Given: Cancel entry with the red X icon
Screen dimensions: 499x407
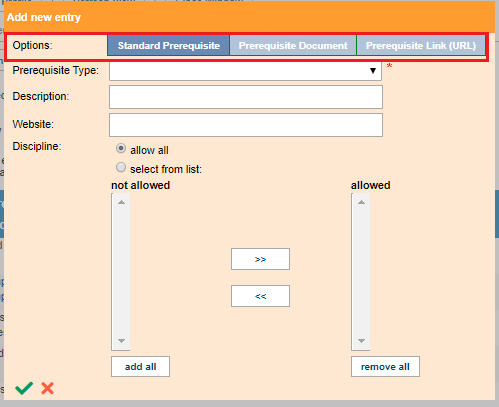Looking at the screenshot, I should [x=47, y=388].
